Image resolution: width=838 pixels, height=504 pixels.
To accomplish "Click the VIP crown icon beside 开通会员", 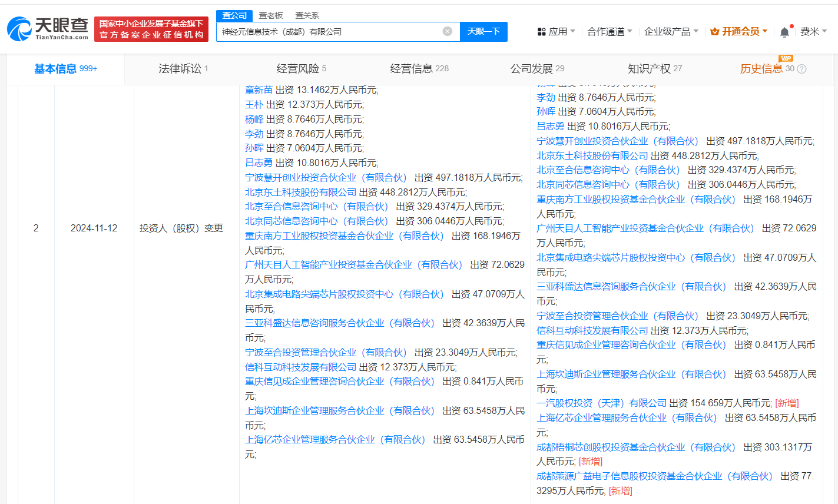I will pyautogui.click(x=714, y=32).
